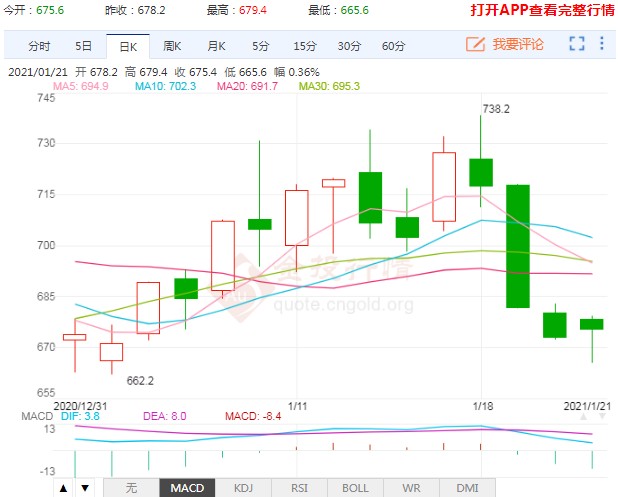This screenshot has height=497, width=618.
Task: Click the 2021/1/21 date axis label
Action: pos(587,406)
